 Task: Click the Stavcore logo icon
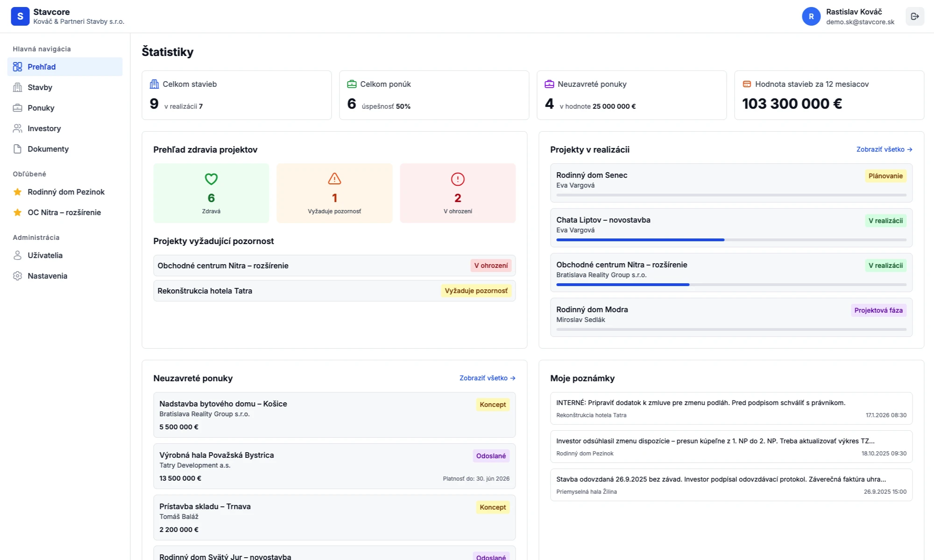[x=20, y=16]
